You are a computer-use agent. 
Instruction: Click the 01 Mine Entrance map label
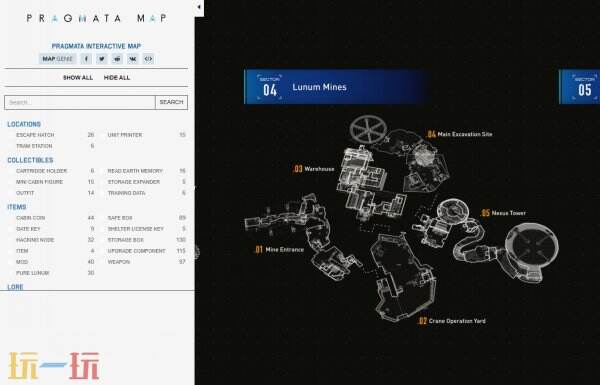point(279,250)
